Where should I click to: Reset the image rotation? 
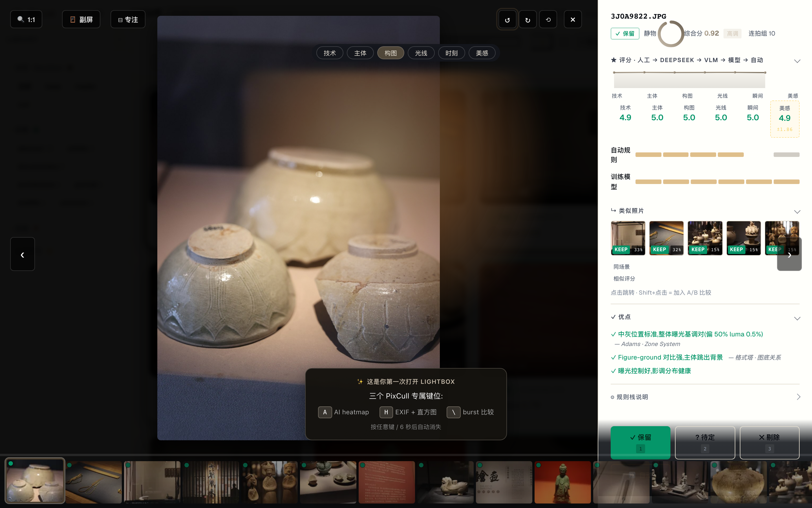tap(548, 19)
